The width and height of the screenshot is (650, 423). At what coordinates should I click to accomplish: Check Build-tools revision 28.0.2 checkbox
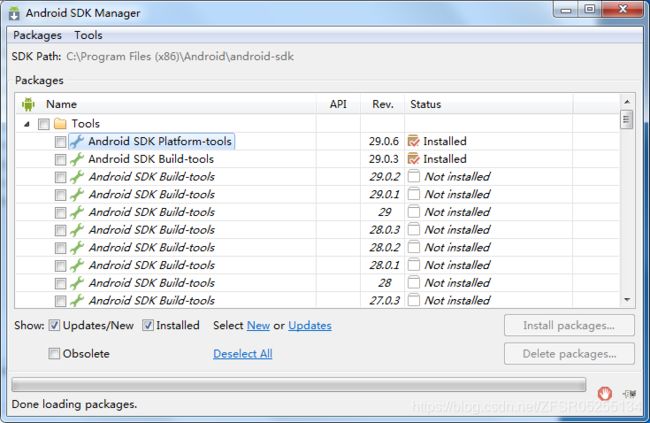tap(60, 248)
